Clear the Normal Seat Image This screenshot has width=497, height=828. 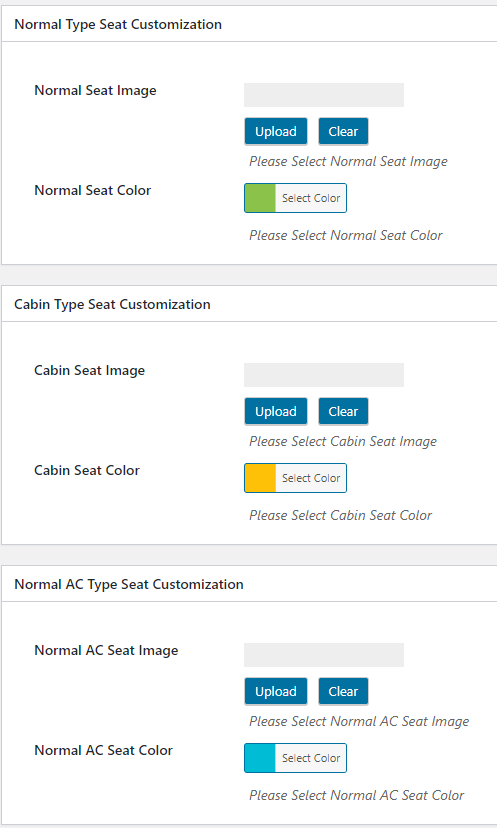pos(343,131)
